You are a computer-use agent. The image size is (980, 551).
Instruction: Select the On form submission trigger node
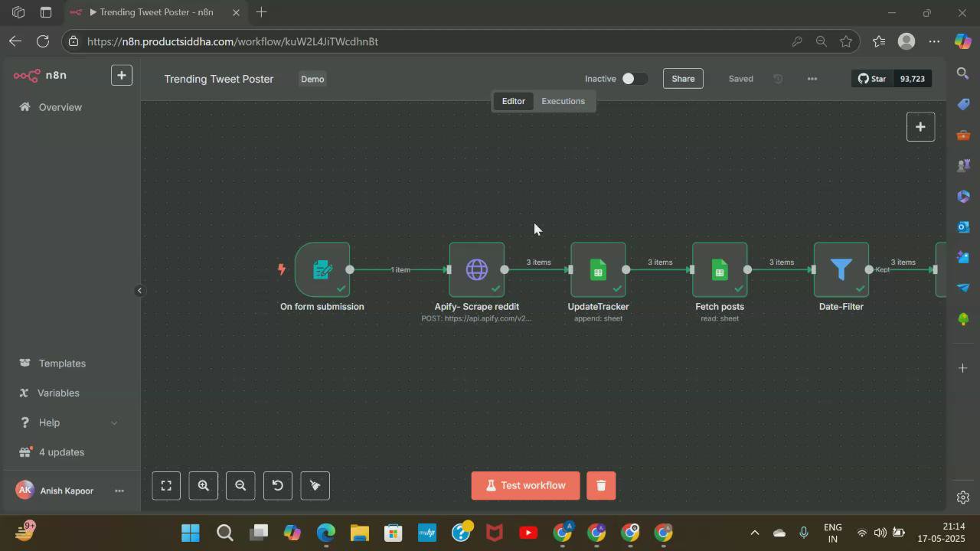(322, 269)
